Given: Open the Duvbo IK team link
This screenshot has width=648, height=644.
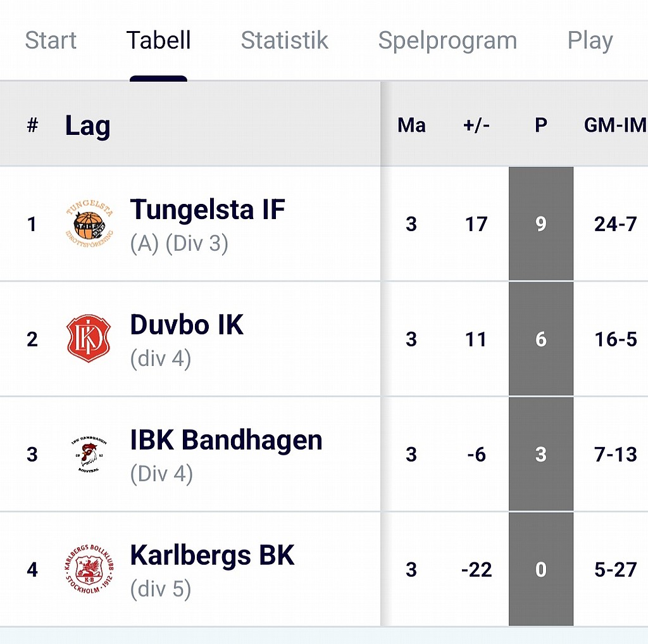Looking at the screenshot, I should (x=187, y=325).
